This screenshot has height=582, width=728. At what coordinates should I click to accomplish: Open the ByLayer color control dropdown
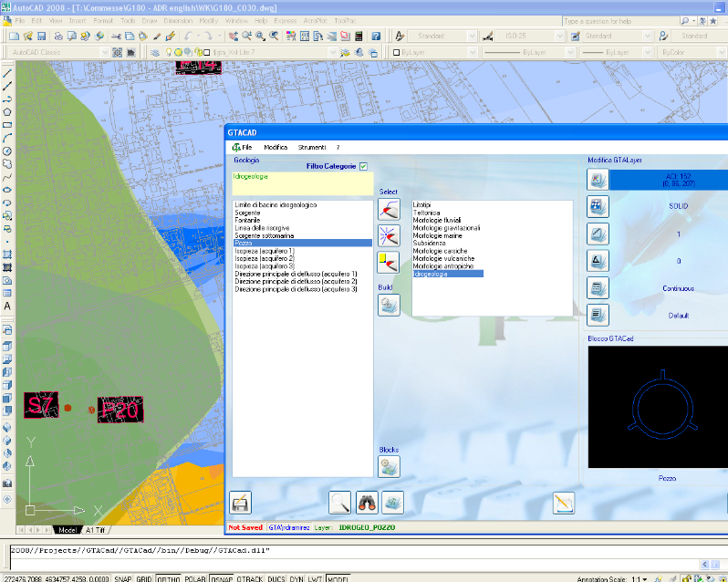[473, 52]
